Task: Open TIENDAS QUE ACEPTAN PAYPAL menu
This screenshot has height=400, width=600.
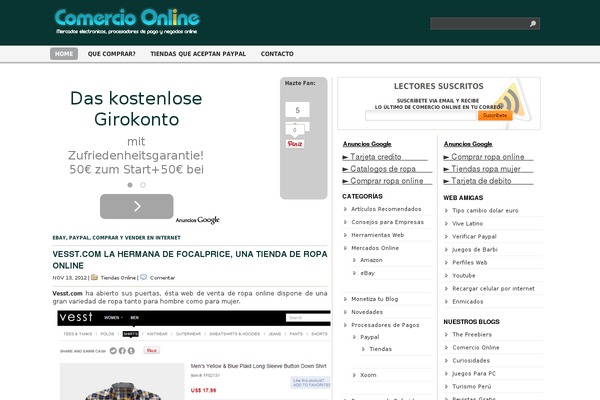Action: pyautogui.click(x=198, y=54)
